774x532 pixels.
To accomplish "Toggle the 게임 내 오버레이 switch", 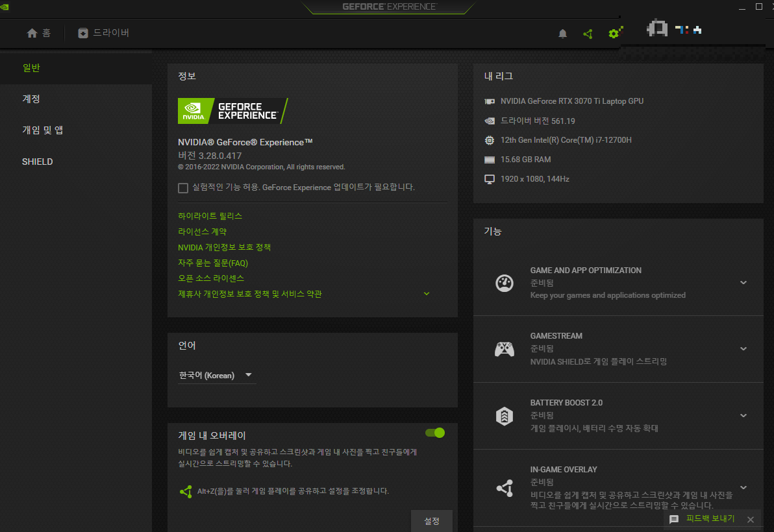I will pyautogui.click(x=435, y=433).
